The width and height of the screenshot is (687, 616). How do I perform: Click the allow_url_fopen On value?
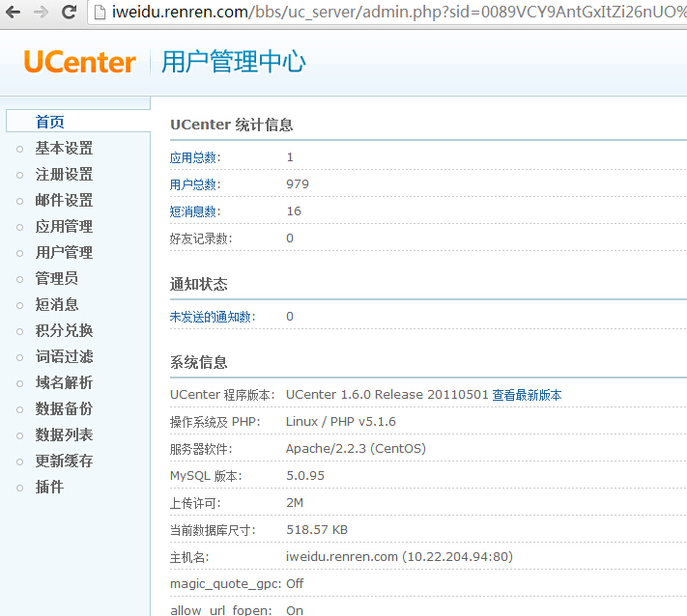(295, 611)
